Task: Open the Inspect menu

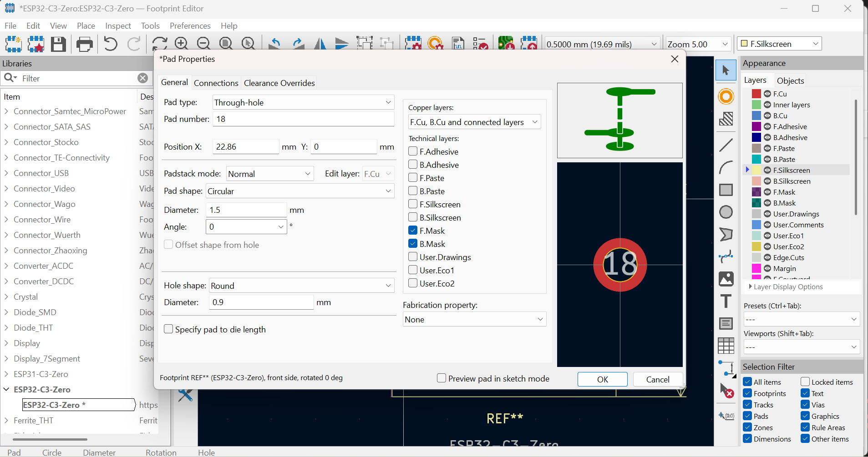Action: click(118, 26)
